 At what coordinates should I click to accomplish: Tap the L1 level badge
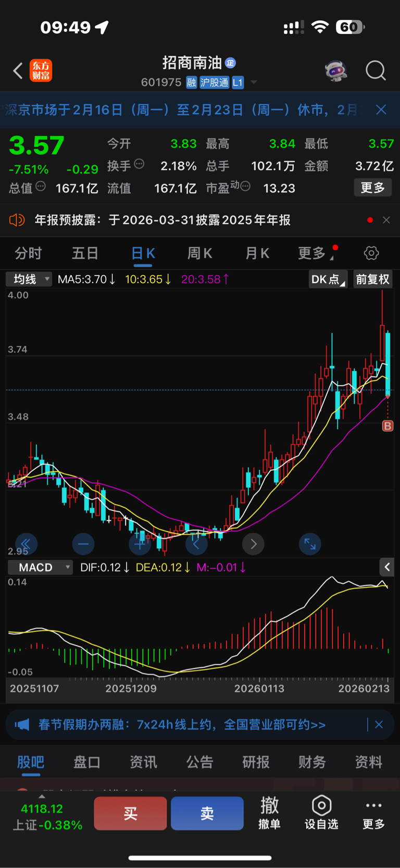pyautogui.click(x=238, y=82)
